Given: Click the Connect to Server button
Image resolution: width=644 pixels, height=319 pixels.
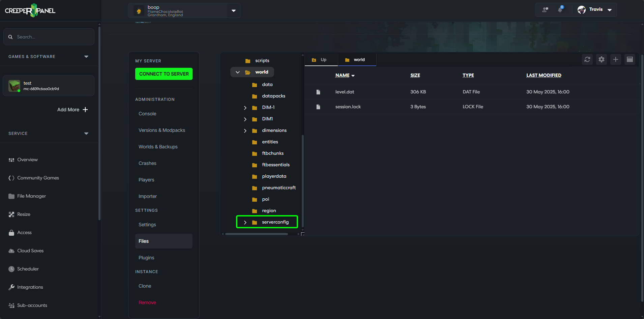Looking at the screenshot, I should [164, 74].
